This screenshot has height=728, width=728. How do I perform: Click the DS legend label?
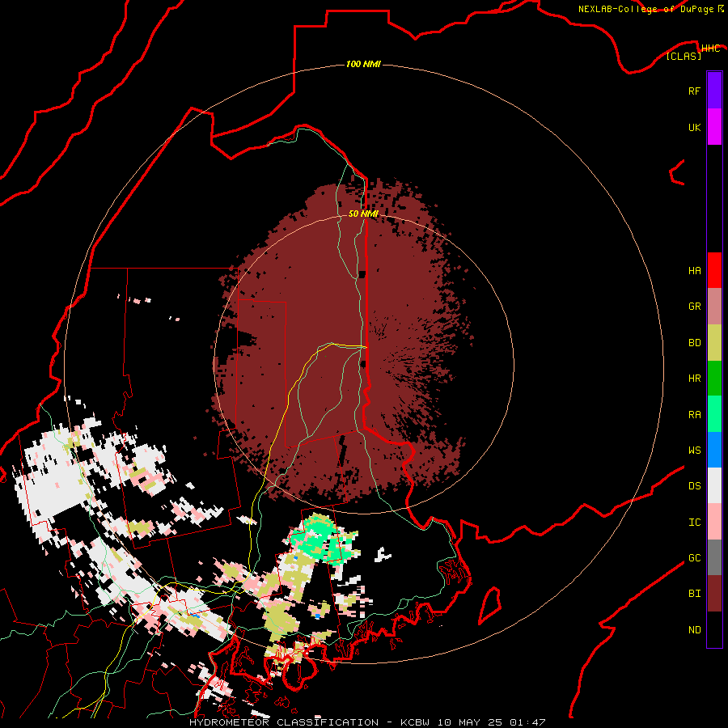(x=694, y=486)
